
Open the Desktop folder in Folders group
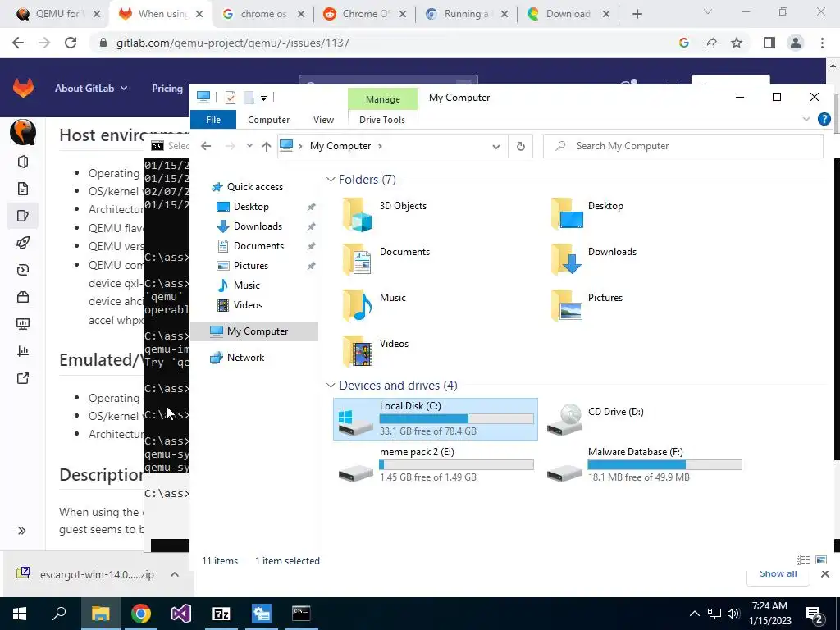click(587, 214)
